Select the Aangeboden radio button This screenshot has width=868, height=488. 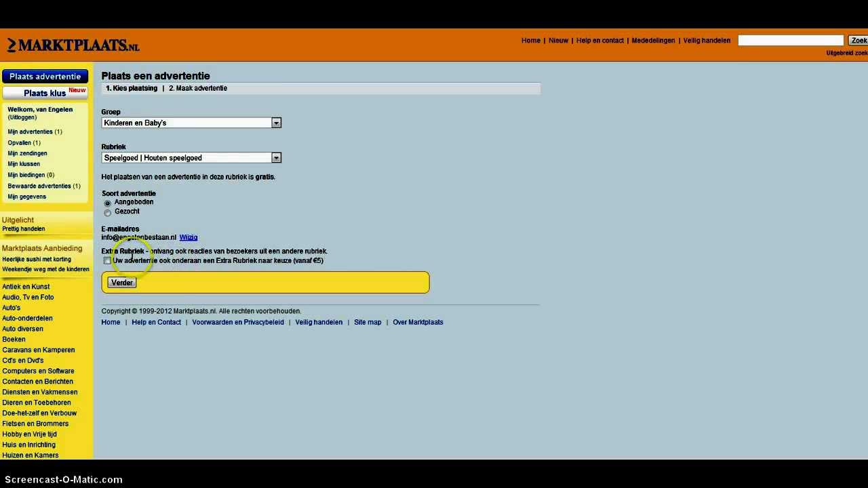pos(107,203)
